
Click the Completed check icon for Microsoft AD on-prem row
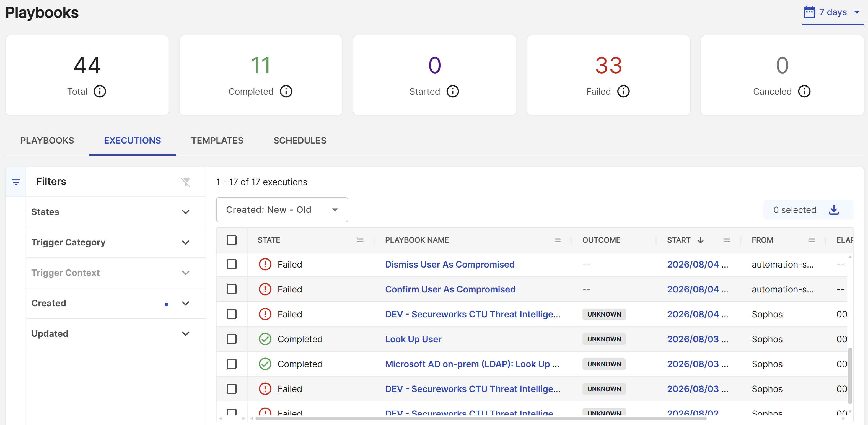265,364
